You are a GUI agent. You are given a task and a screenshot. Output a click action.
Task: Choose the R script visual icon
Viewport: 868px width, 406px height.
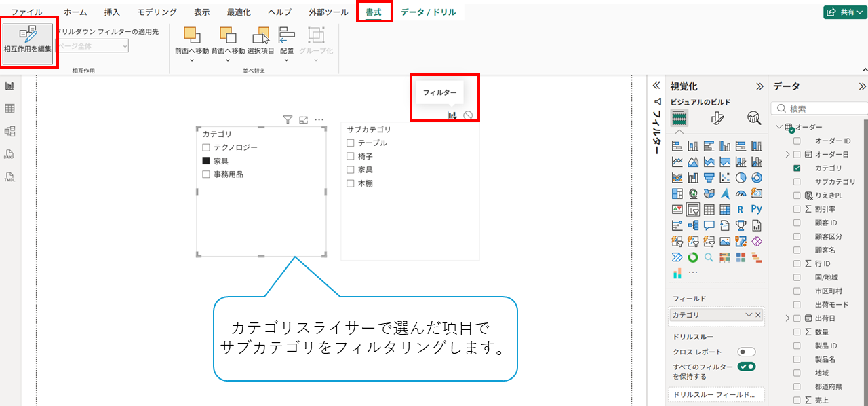coord(741,210)
